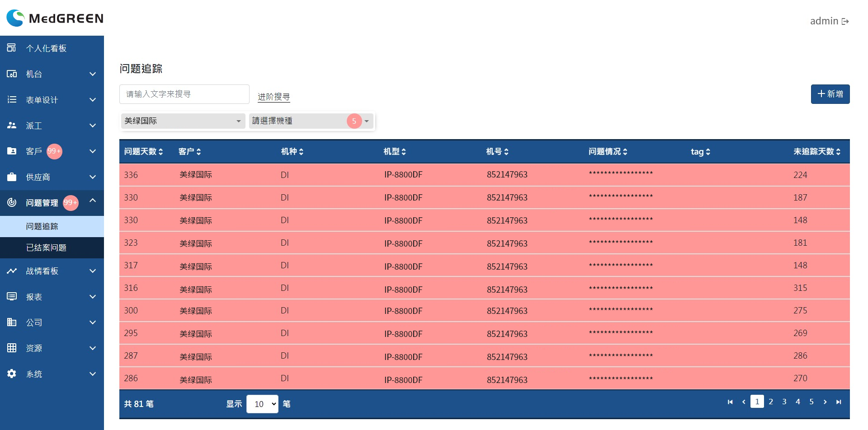Go to page 3 of results
Screen dimensions: 868x430
(x=784, y=402)
